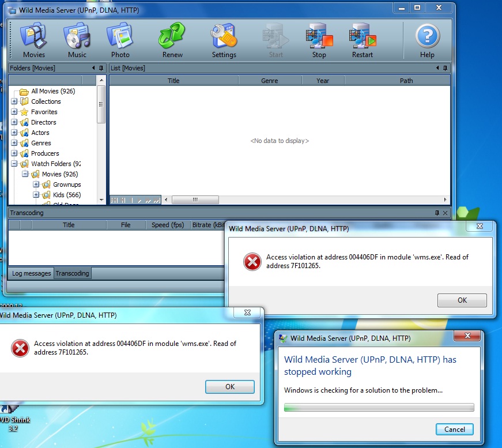This screenshot has width=502, height=448.
Task: Expand the Directors tree node
Action: click(14, 122)
